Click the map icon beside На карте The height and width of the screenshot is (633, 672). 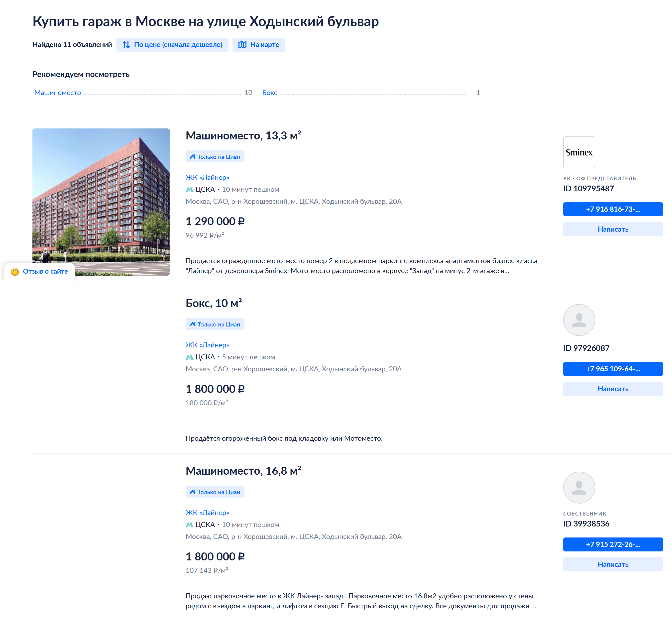click(242, 45)
